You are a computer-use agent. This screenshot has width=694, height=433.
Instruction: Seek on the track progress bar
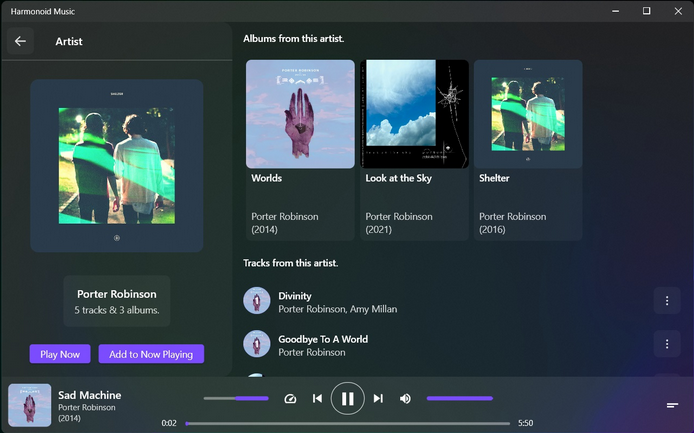coord(348,424)
